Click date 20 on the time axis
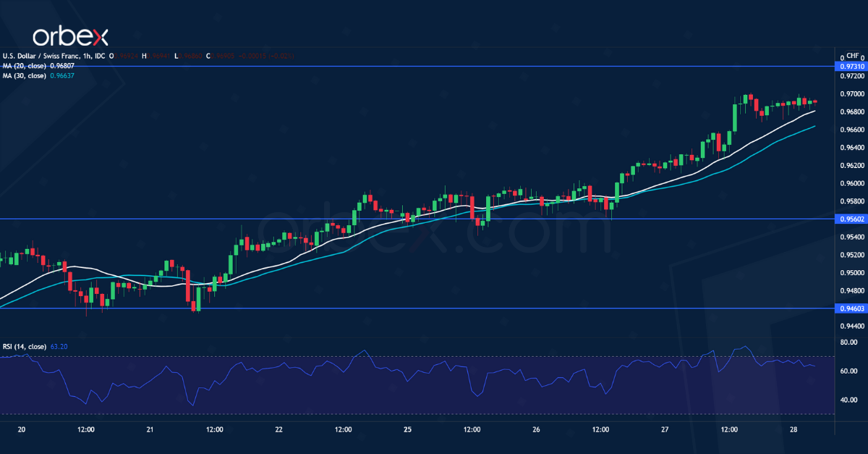 point(21,429)
